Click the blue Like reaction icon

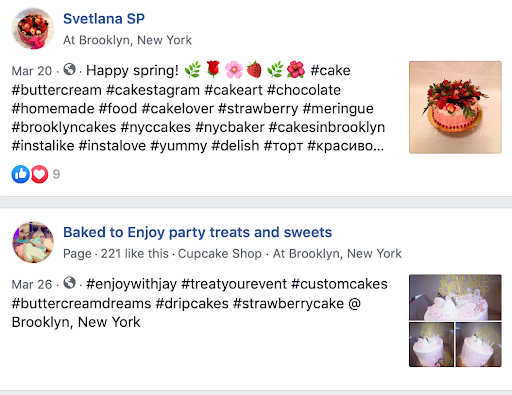[20, 174]
